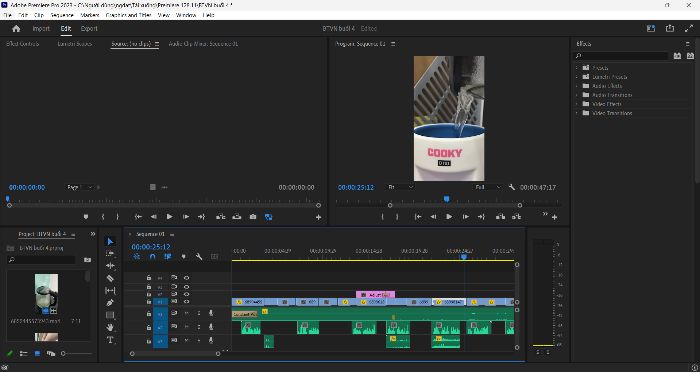Open Program monitor zoom level Fit dropdown
Screen dimensions: 700x372
pos(400,188)
